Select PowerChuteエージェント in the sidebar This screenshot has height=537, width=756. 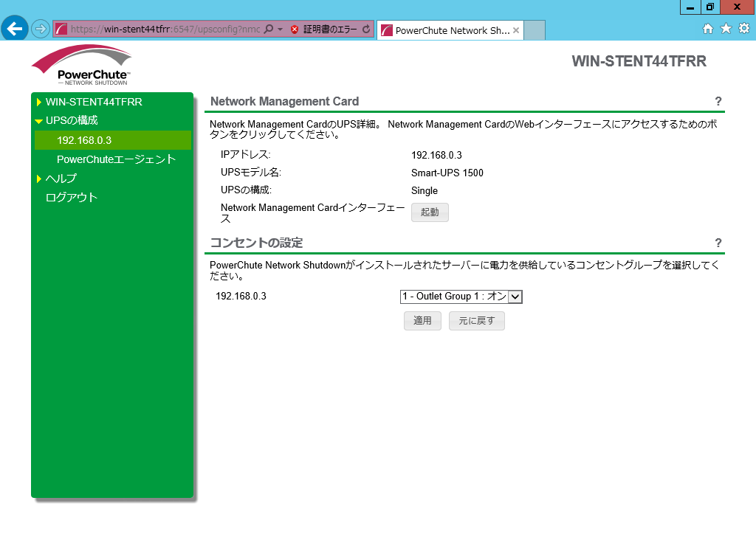pyautogui.click(x=115, y=159)
